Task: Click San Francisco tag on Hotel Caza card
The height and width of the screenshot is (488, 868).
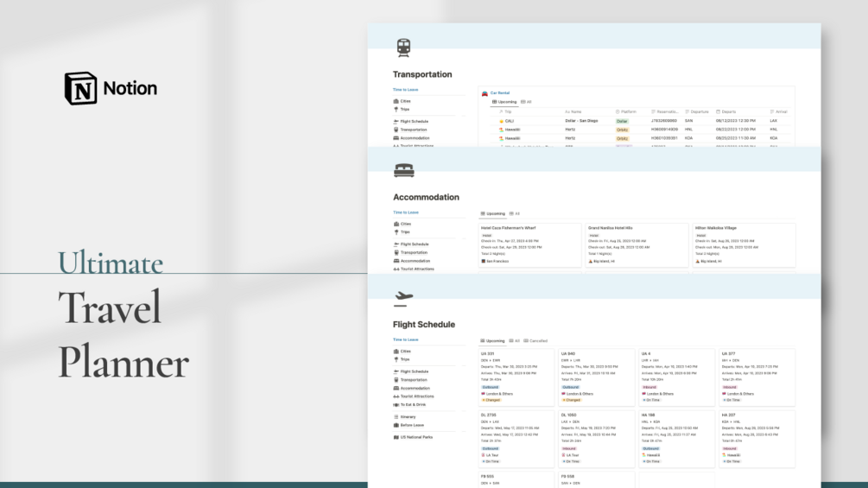Action: click(496, 261)
